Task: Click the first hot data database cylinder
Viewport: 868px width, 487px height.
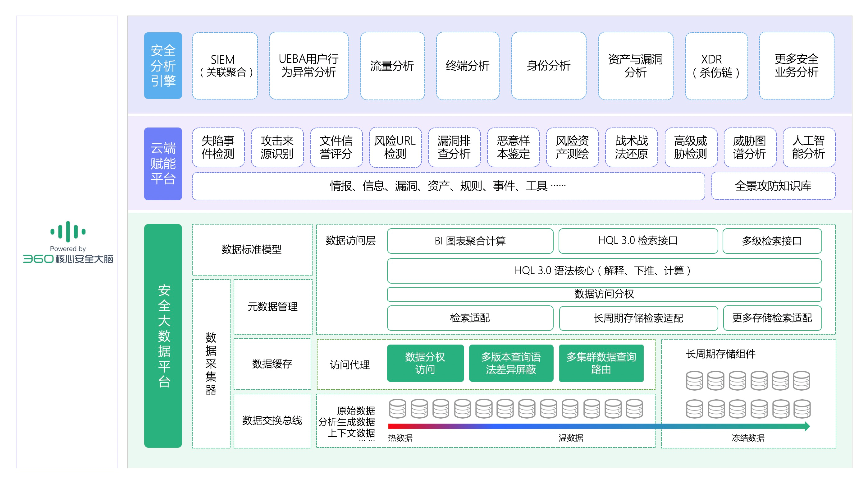Action: pyautogui.click(x=397, y=408)
